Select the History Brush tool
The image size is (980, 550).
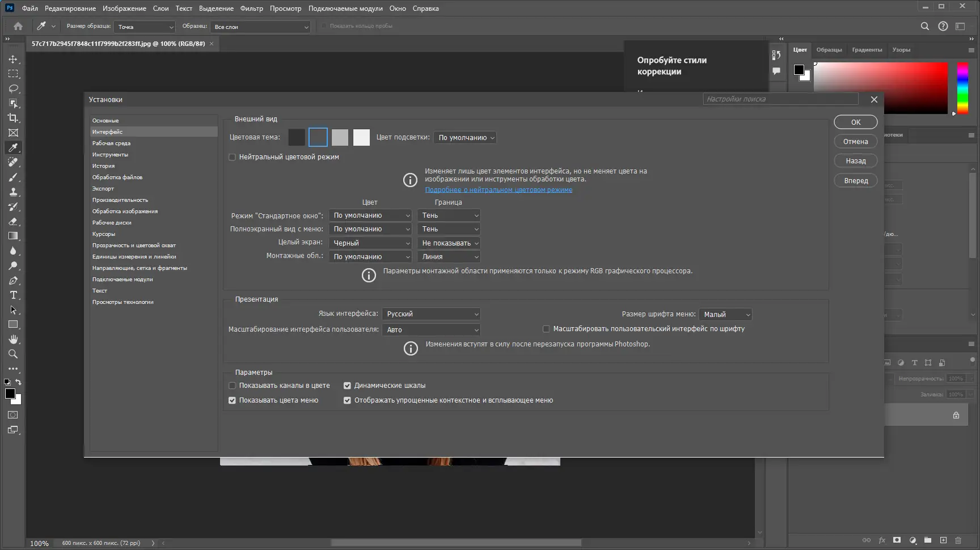[13, 206]
